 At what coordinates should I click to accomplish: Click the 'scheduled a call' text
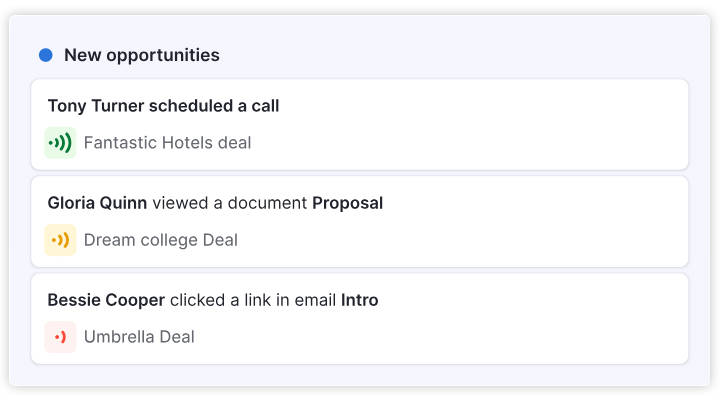[x=214, y=106]
